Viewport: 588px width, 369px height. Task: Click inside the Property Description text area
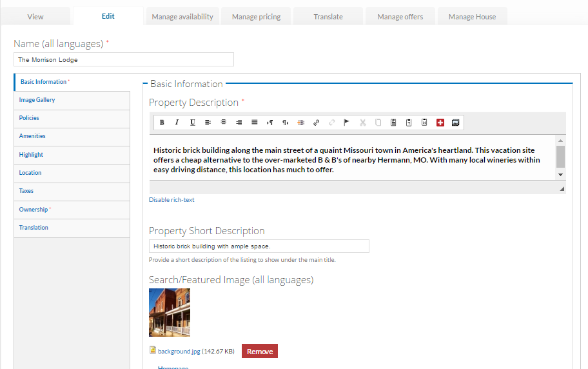tap(353, 157)
